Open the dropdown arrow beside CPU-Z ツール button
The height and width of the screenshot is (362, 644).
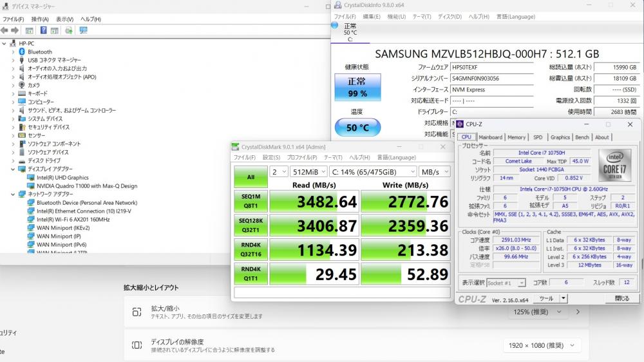click(563, 298)
